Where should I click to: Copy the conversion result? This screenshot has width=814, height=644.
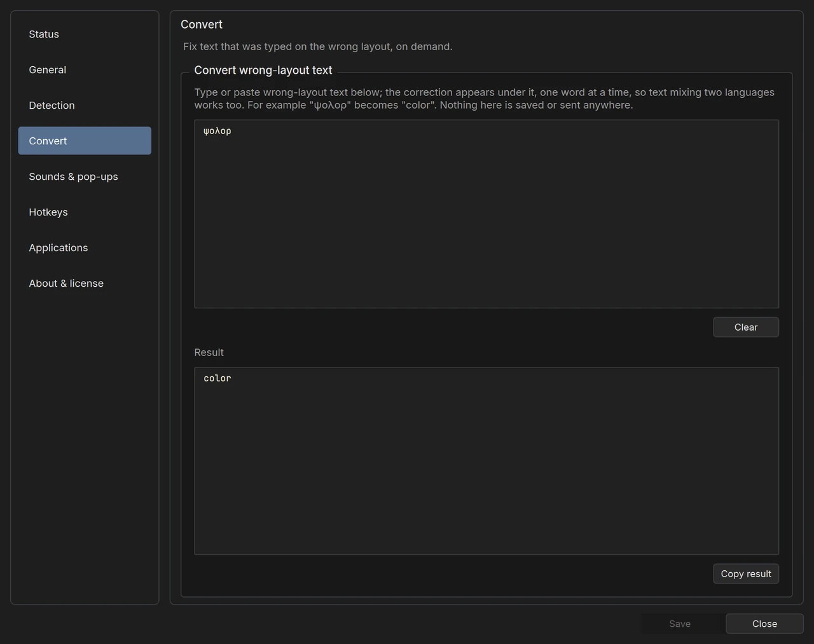coord(746,574)
